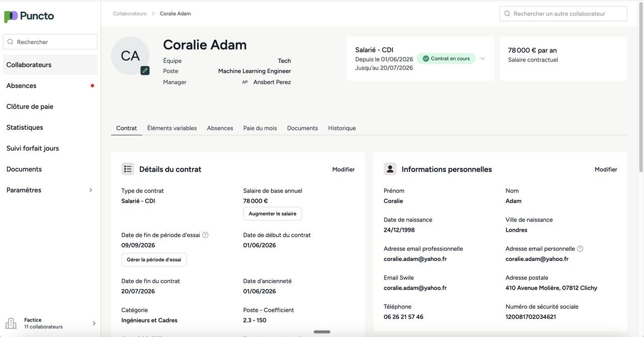Open the Paie du mois tab

260,128
